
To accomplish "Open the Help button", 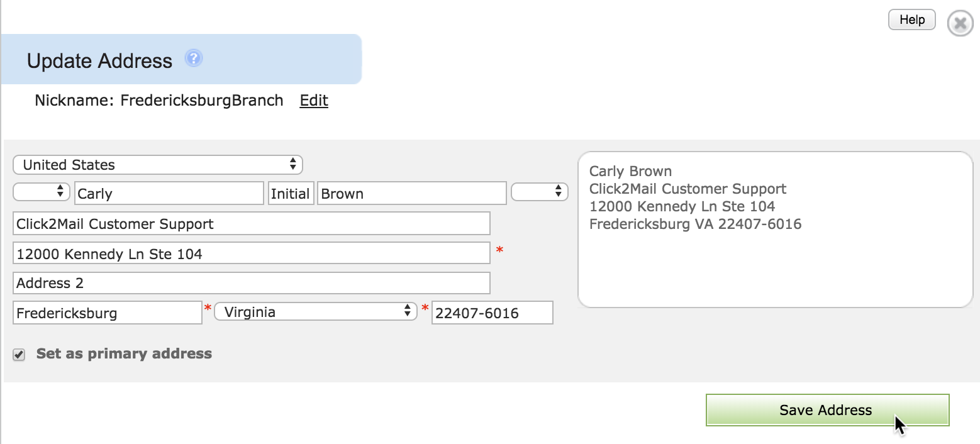I will 911,19.
